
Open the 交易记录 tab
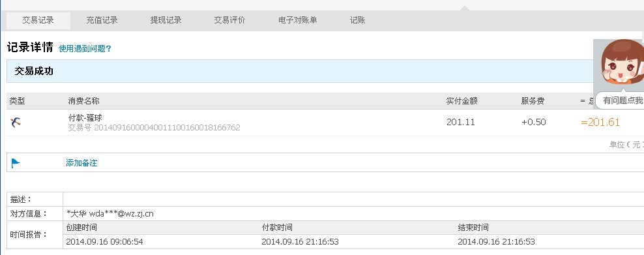point(38,20)
